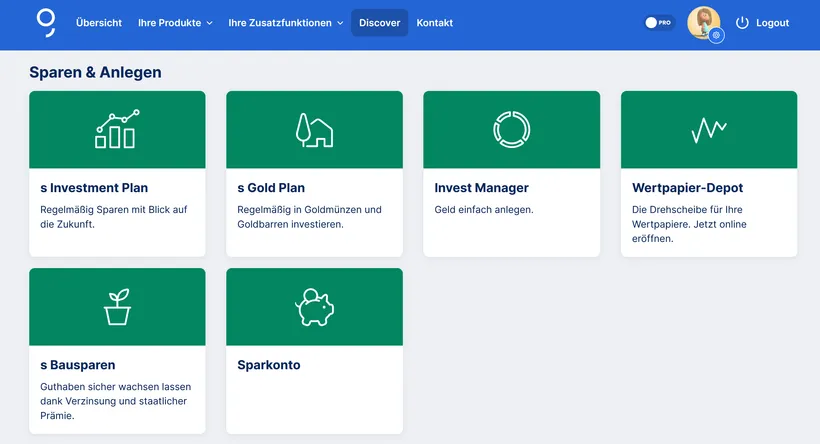Select the piggy bank Sparkonto icon
This screenshot has height=444, width=820.
point(314,307)
